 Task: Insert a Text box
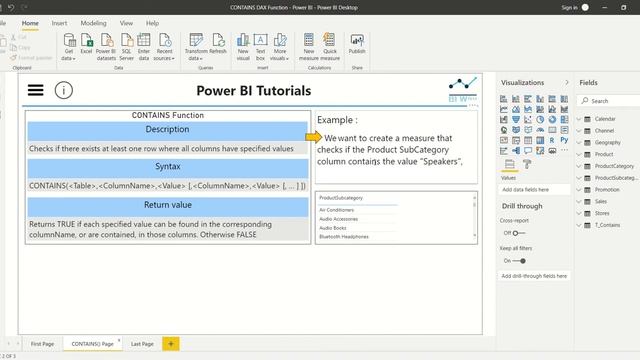(260, 47)
